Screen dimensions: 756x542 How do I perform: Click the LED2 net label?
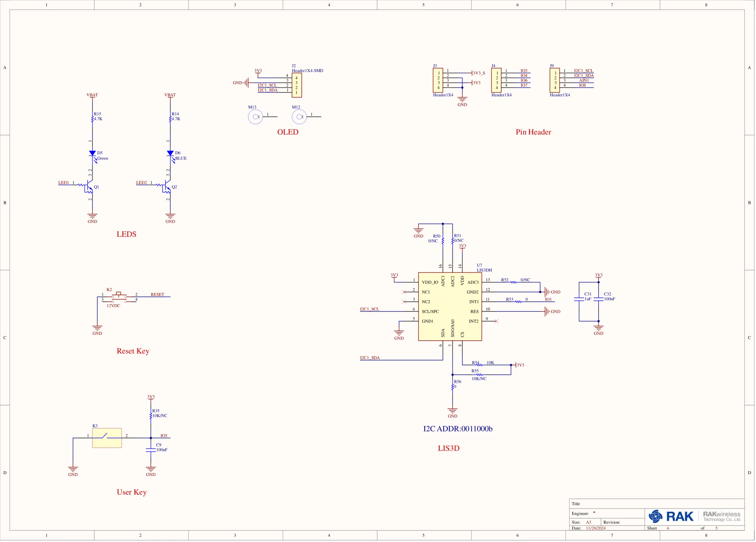(141, 182)
